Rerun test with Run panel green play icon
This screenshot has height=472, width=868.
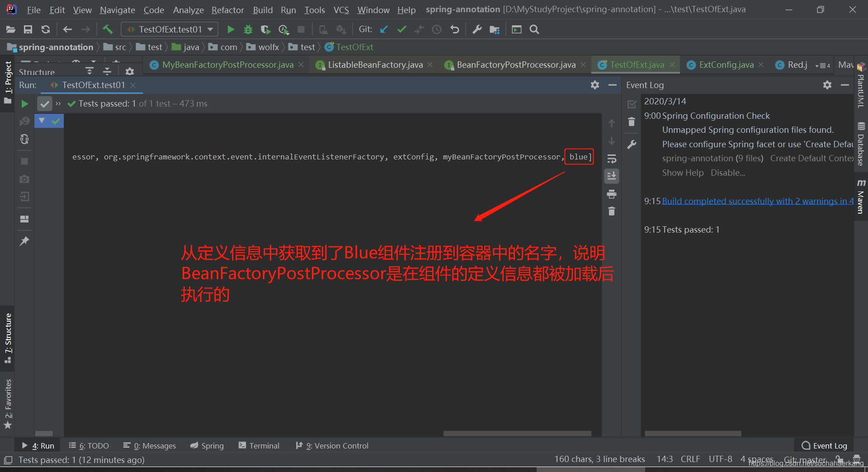pos(24,104)
